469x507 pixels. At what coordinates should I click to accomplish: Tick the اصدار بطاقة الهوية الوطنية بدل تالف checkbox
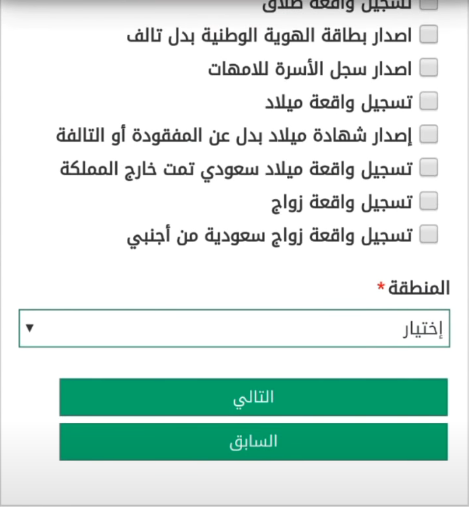(x=429, y=34)
